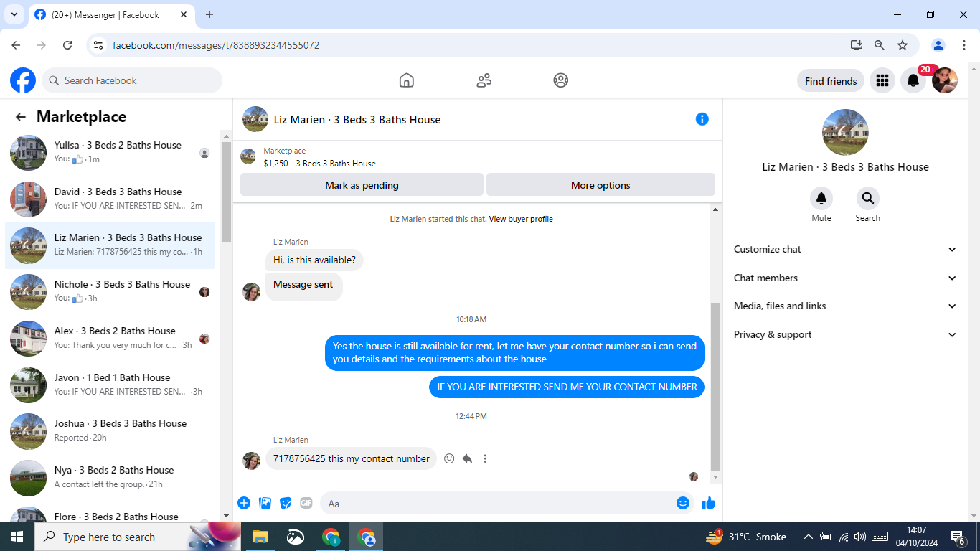Mute this chat using the bell icon
This screenshot has width=980, height=551.
(x=821, y=198)
